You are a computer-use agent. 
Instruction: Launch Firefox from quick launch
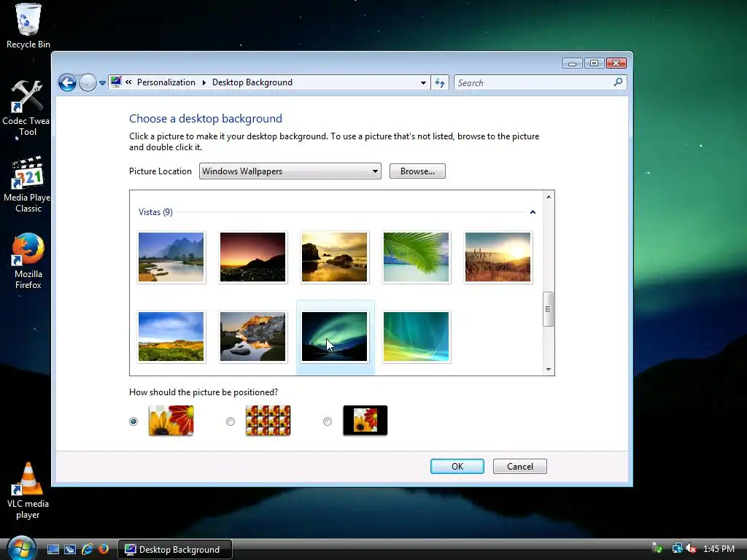click(x=104, y=550)
